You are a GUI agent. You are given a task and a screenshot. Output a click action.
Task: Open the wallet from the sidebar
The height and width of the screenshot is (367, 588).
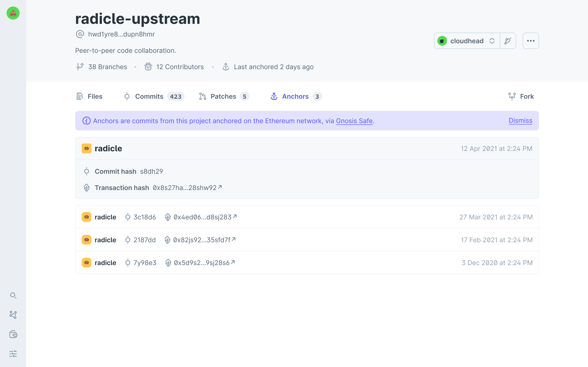[x=13, y=334]
